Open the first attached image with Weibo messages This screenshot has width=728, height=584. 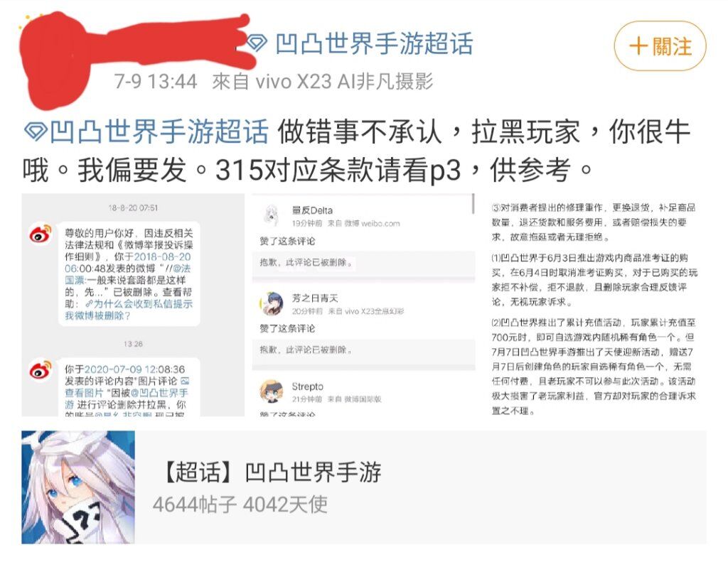pos(133,305)
